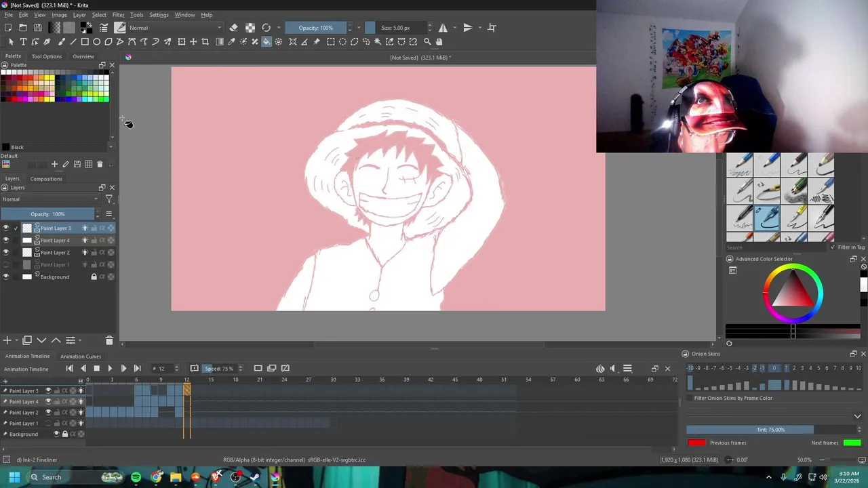Toggle onion skin bulb for Paint Layer 3 in timeline

(81, 391)
